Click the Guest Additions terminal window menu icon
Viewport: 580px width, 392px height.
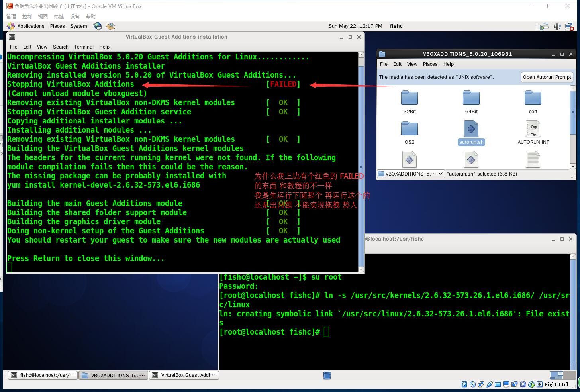pyautogui.click(x=12, y=37)
